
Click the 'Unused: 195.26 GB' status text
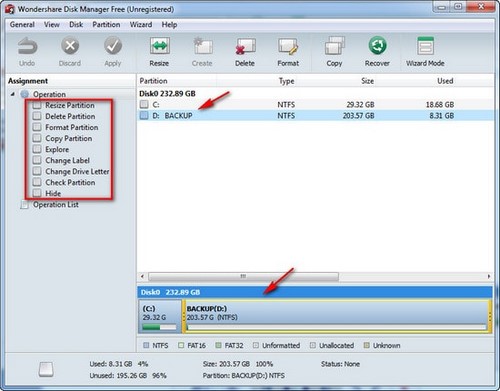point(118,376)
